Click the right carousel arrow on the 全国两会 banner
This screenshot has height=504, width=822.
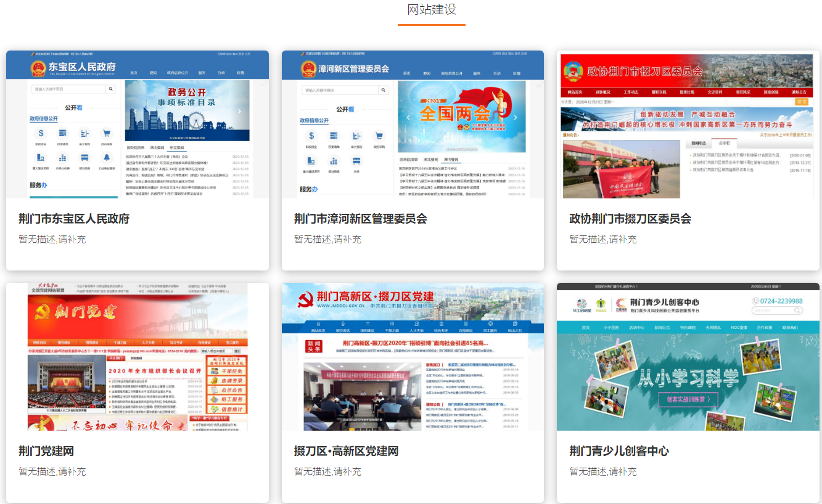516,117
